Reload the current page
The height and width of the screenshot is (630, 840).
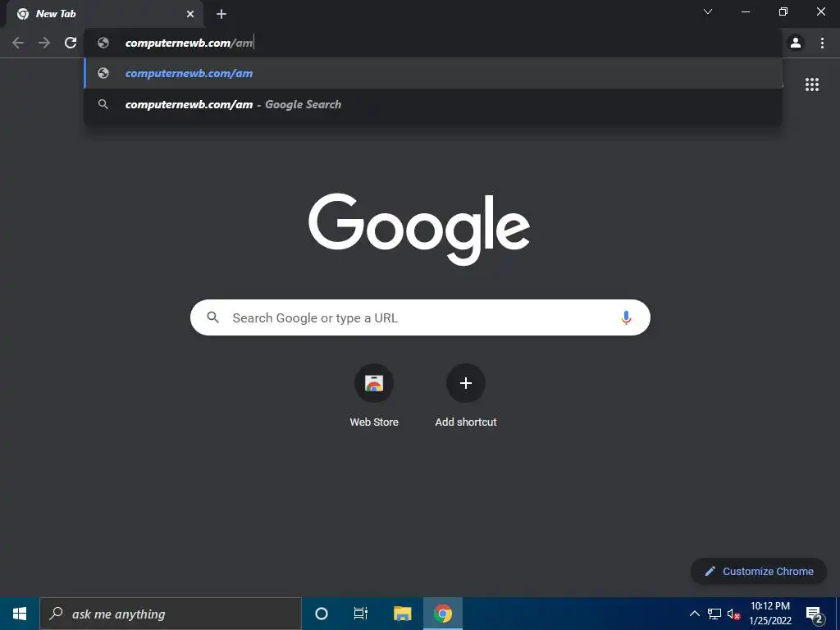point(71,43)
